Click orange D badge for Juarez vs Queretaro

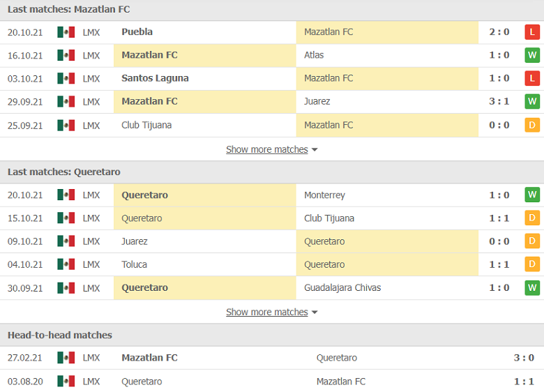pyautogui.click(x=532, y=241)
